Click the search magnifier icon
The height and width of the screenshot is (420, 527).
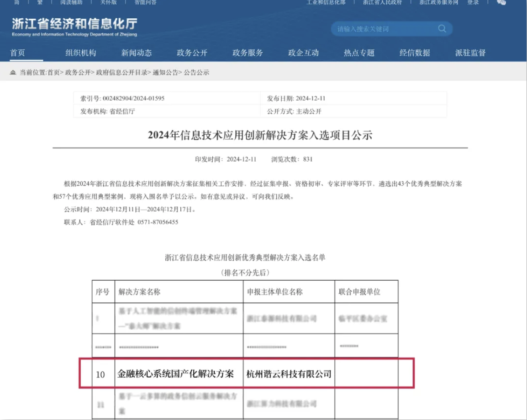[442, 29]
